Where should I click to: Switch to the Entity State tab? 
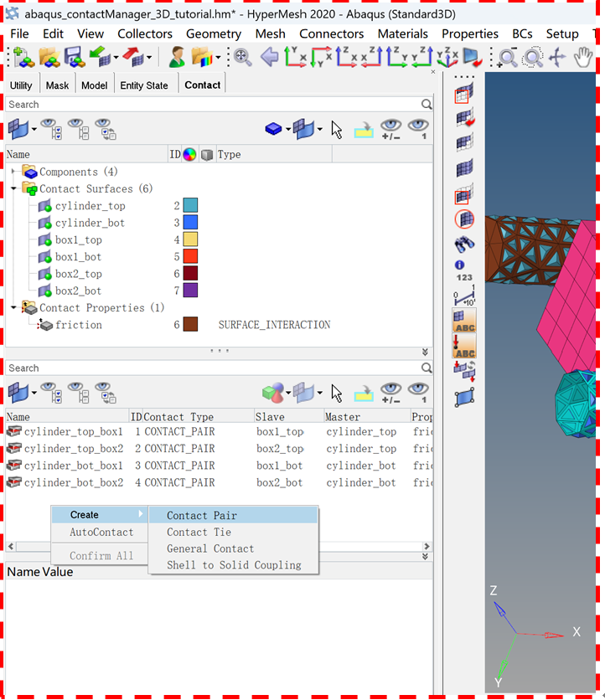pos(144,85)
